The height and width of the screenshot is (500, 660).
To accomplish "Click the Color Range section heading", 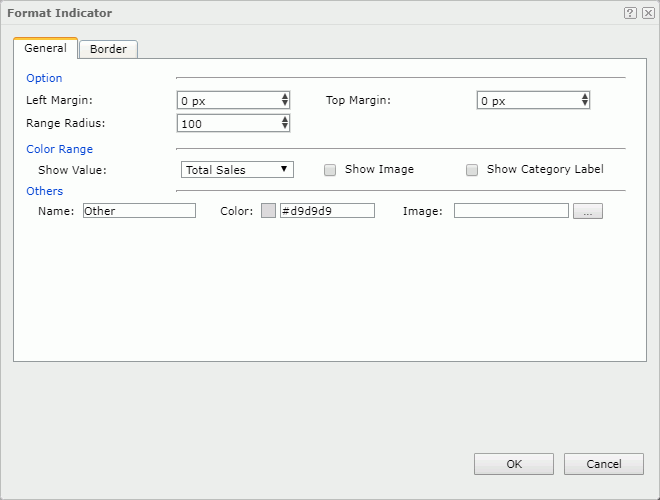I will click(59, 149).
